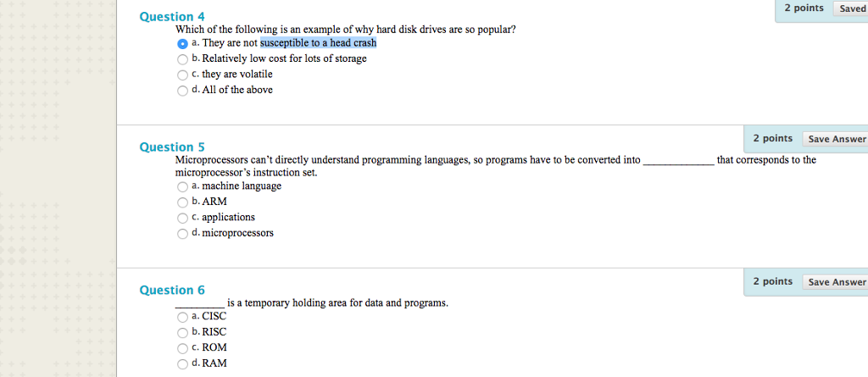
Task: Select 'they are volatile' option
Action: click(182, 75)
